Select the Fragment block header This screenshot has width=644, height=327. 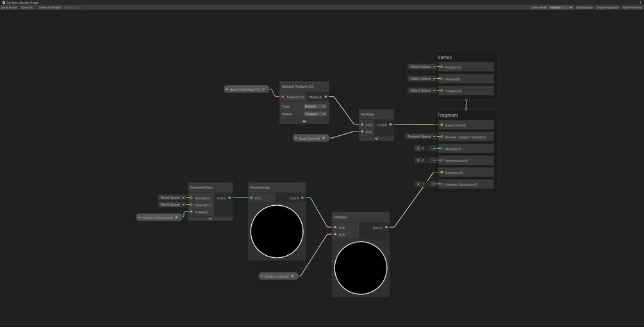(448, 115)
